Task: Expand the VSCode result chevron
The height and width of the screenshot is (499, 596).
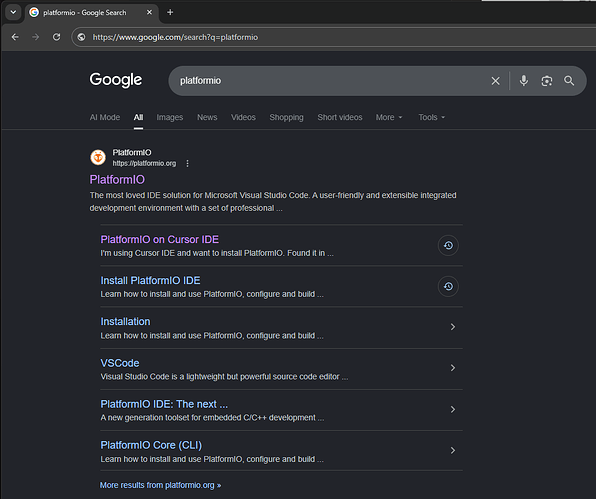Action: click(x=453, y=368)
